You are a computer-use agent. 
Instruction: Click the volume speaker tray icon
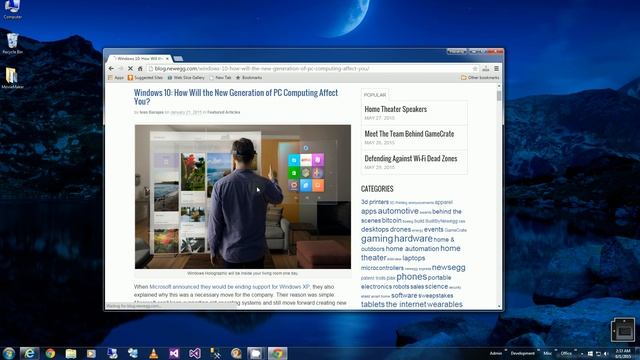click(x=606, y=353)
